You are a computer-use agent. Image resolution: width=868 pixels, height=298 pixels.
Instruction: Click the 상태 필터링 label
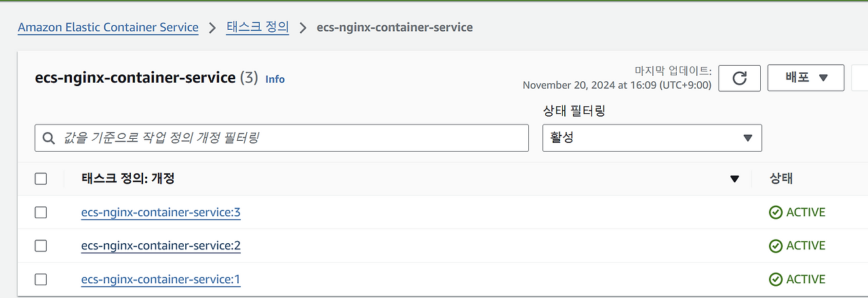click(x=574, y=111)
